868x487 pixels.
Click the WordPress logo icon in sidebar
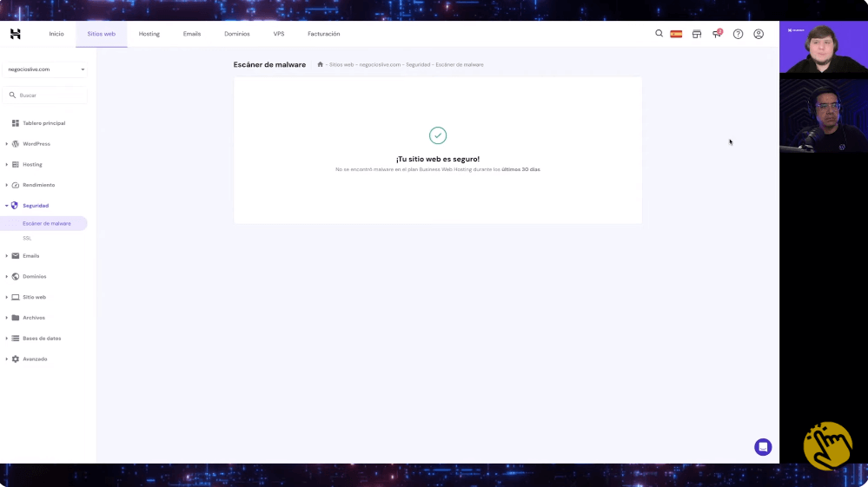click(x=16, y=144)
